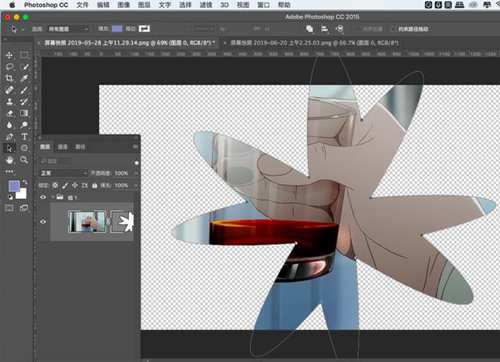This screenshot has height=362, width=500.
Task: Click the Photoshop CC application menu
Action: [46, 5]
